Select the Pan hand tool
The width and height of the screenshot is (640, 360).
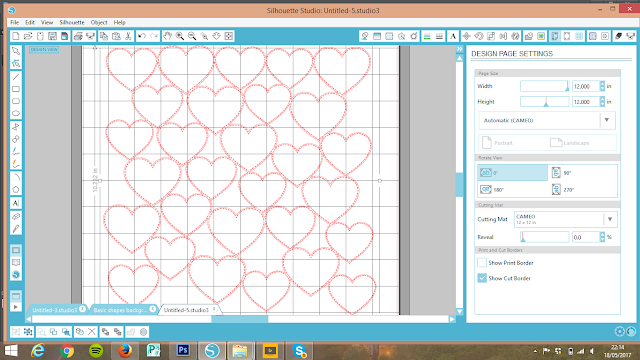tap(167, 36)
